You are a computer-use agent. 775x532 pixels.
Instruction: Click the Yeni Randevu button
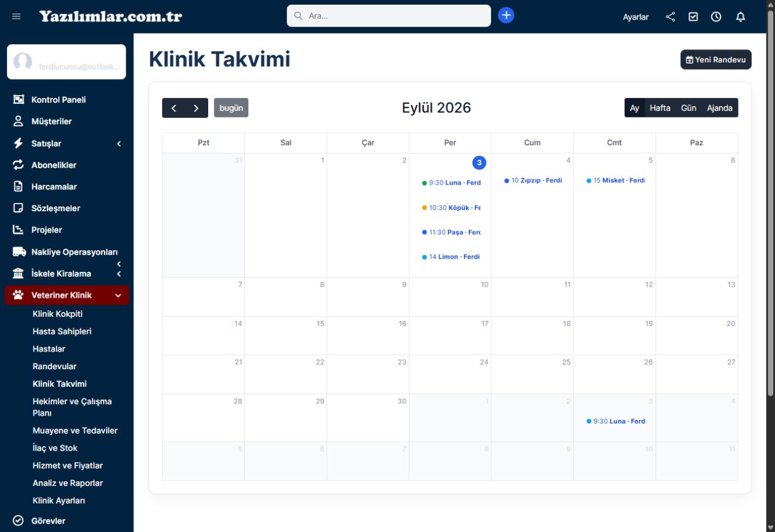(x=716, y=60)
